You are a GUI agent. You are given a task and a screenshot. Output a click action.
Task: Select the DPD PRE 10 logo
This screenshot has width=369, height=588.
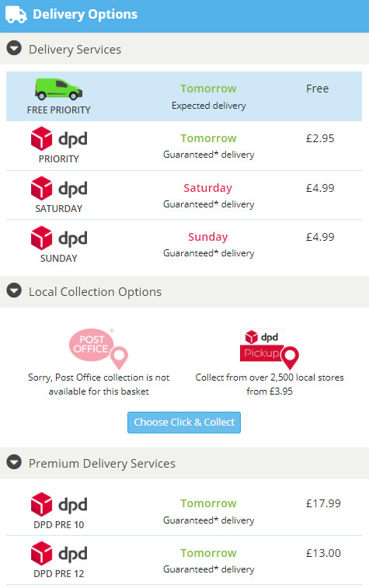click(x=59, y=504)
